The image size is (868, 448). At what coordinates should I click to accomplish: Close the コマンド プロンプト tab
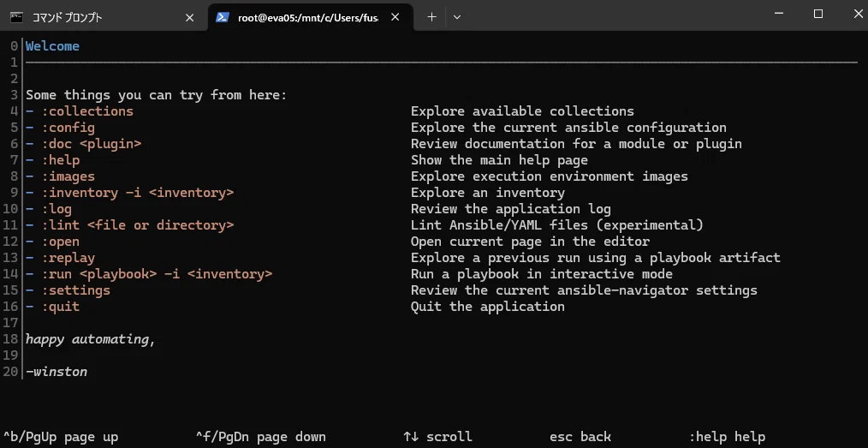(x=189, y=18)
